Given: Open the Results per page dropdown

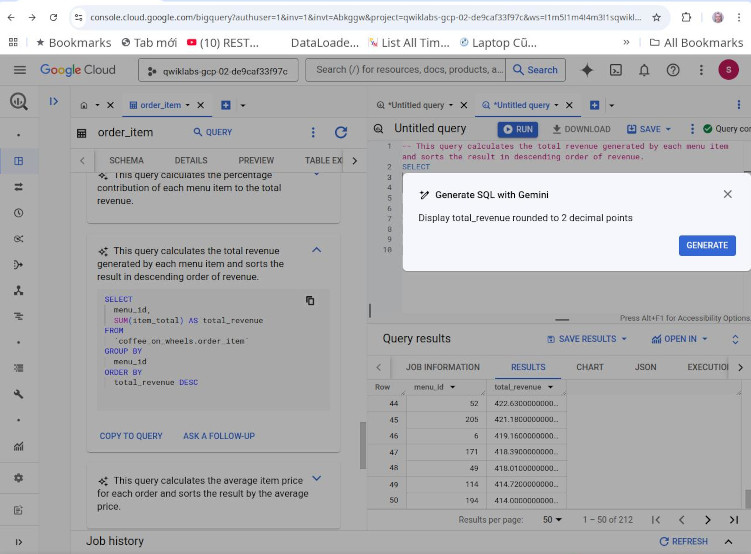Looking at the screenshot, I should pyautogui.click(x=552, y=520).
